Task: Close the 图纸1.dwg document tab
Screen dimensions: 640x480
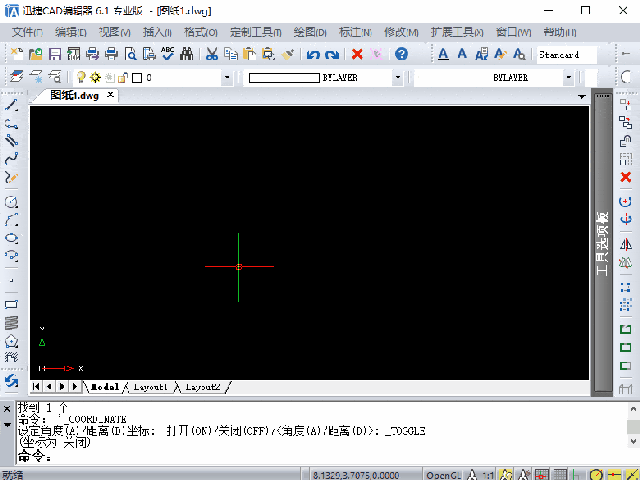Action: [110, 95]
